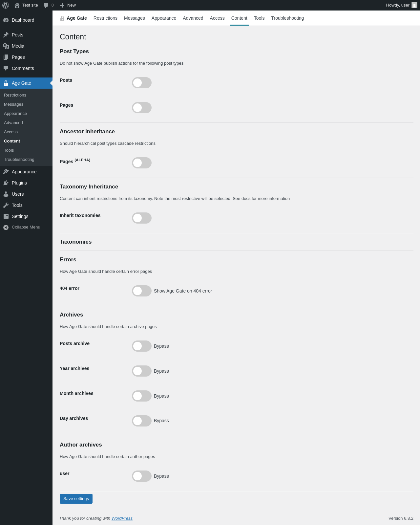The image size is (420, 525).
Task: Click the Tools wrench icon
Action: tap(6, 205)
